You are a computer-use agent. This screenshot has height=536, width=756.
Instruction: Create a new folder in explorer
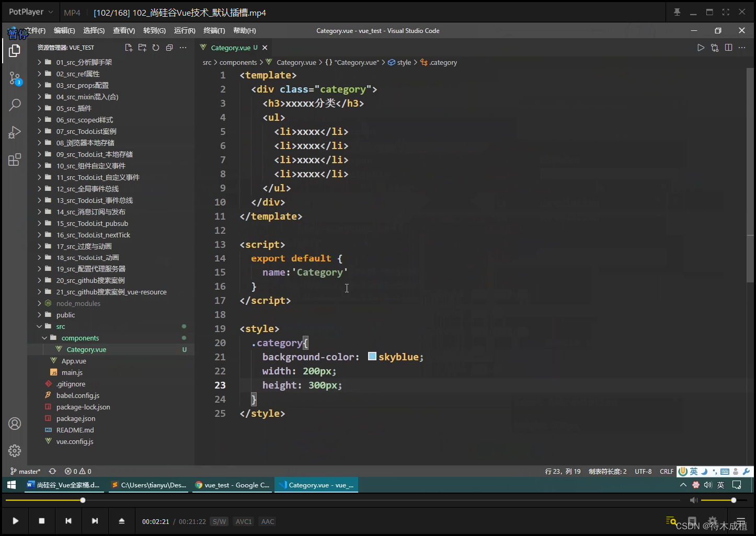click(142, 48)
